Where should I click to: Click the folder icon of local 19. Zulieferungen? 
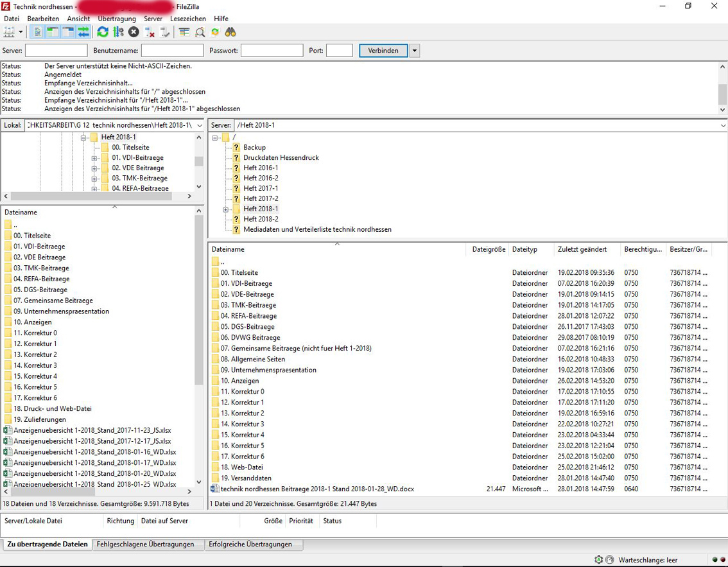8,420
